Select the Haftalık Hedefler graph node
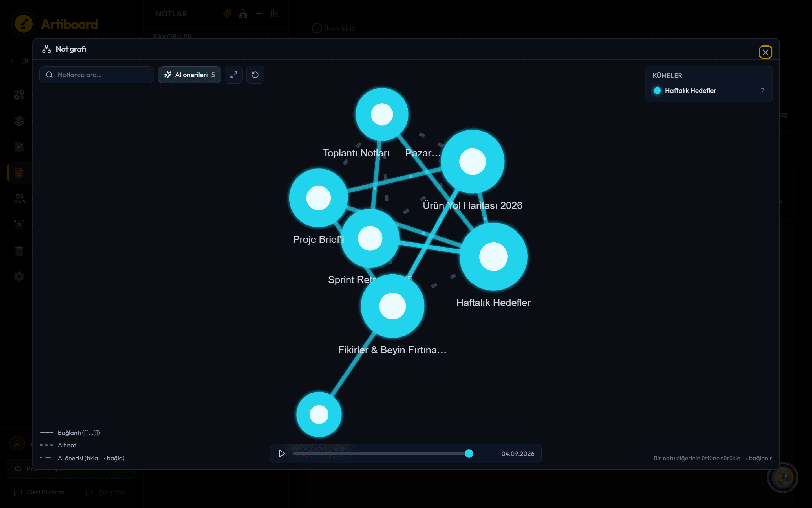Viewport: 812px width, 508px height. 493,257
